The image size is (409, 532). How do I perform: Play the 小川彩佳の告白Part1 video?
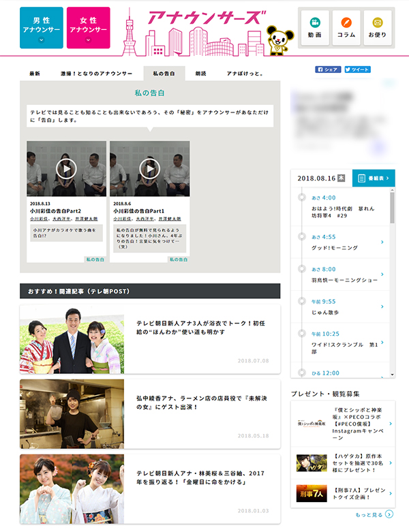tap(149, 168)
